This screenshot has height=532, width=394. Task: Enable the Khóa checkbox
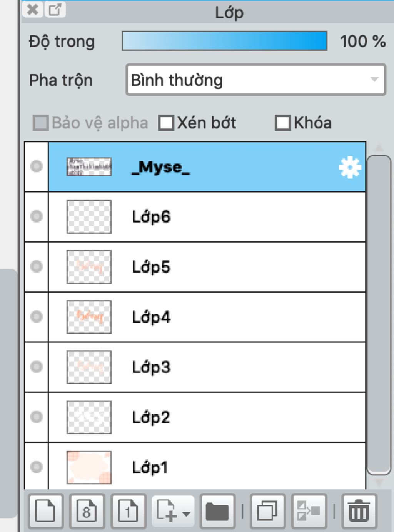point(283,123)
